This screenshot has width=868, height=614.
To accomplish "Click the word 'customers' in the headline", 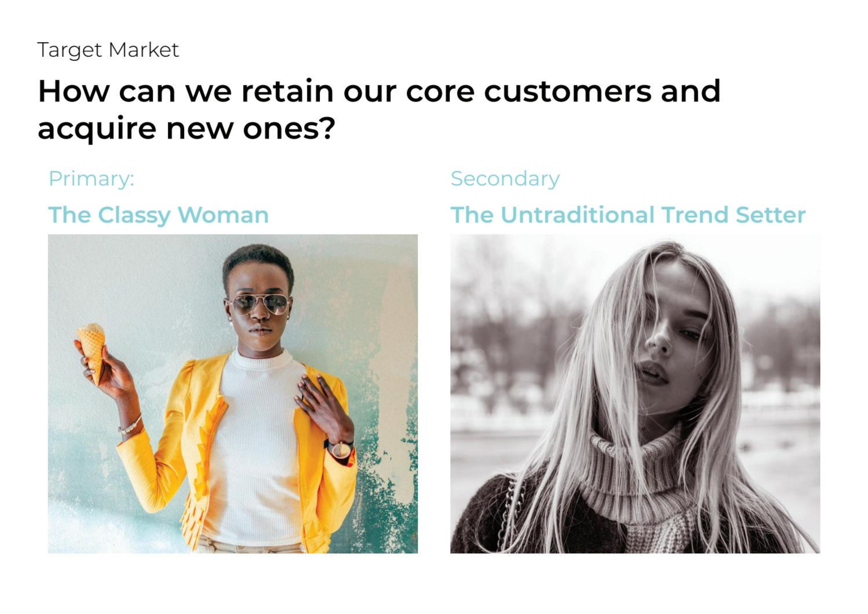I will (568, 92).
